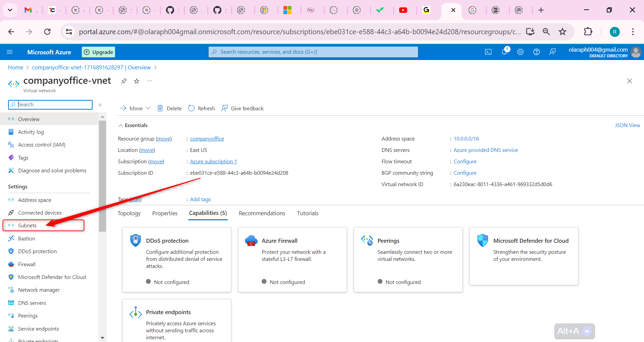Bookmark this page with the star icon
This screenshot has height=342, width=644.
point(562,32)
